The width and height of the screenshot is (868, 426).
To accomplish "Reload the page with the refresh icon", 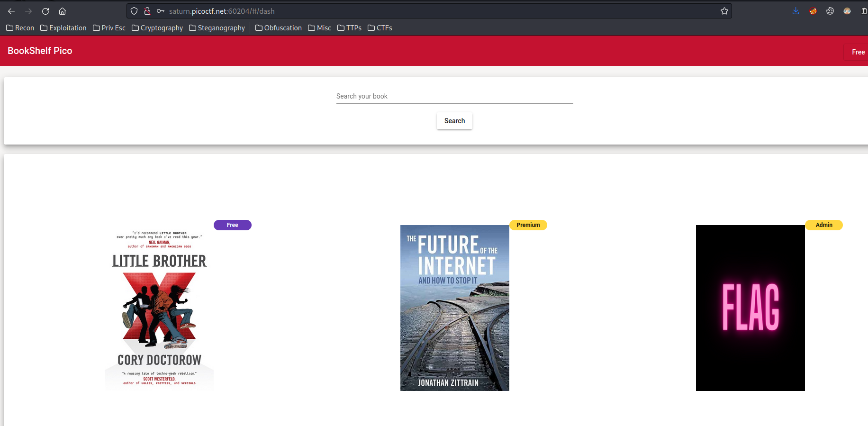I will pyautogui.click(x=45, y=11).
